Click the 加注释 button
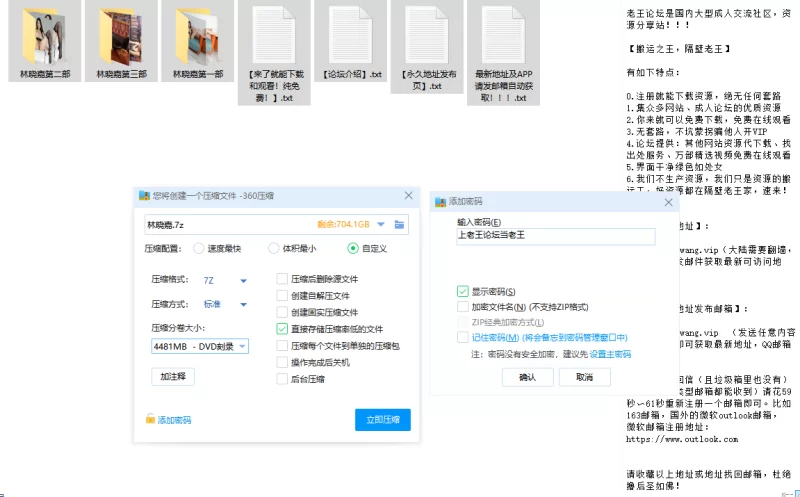 (x=173, y=377)
